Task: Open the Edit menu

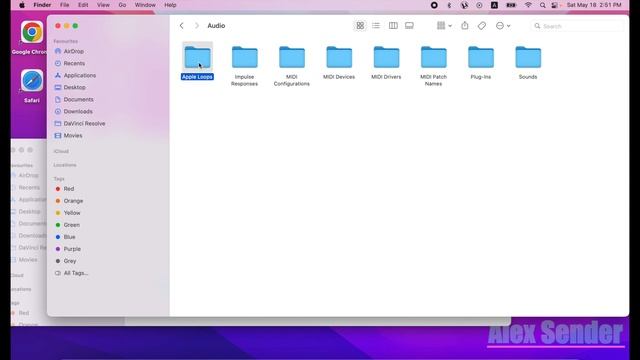Action: coord(83,5)
